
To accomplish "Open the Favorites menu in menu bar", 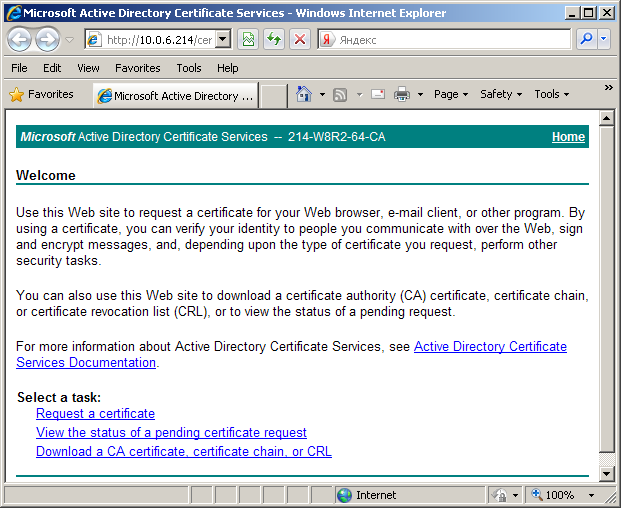I will pos(138,68).
